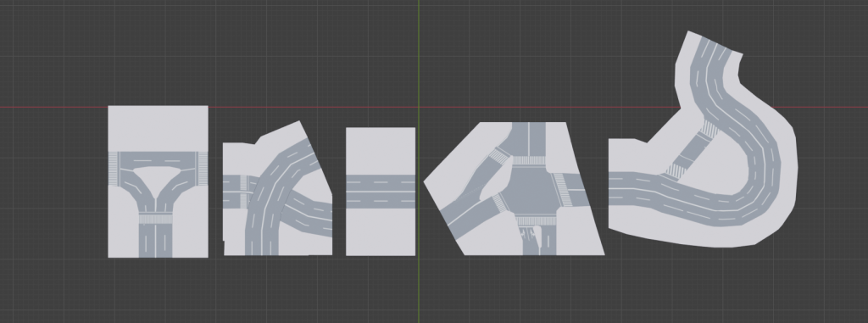The width and height of the screenshot is (868, 323).
Task: Select the T-junction road tile
Action: coord(158,181)
